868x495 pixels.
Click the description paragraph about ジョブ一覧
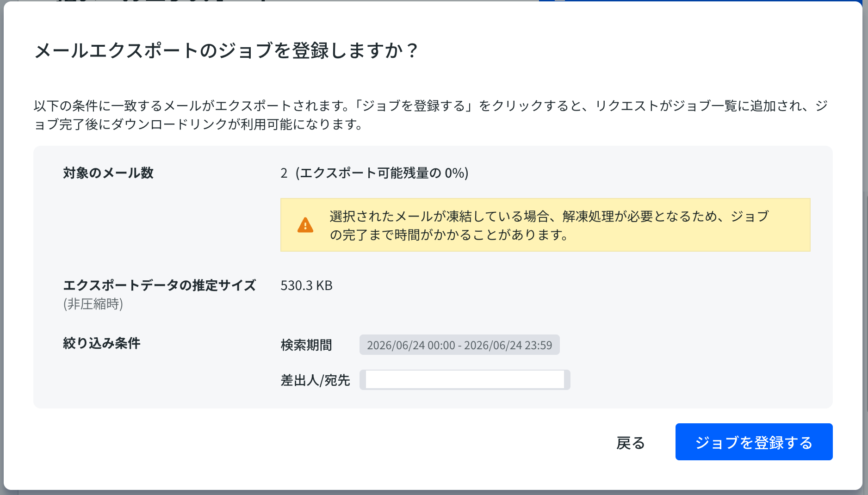(431, 115)
